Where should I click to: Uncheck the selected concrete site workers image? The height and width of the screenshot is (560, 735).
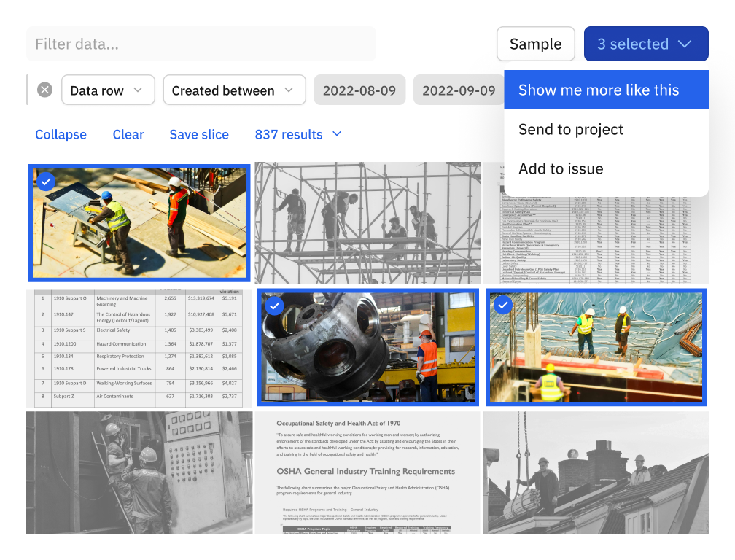click(502, 306)
